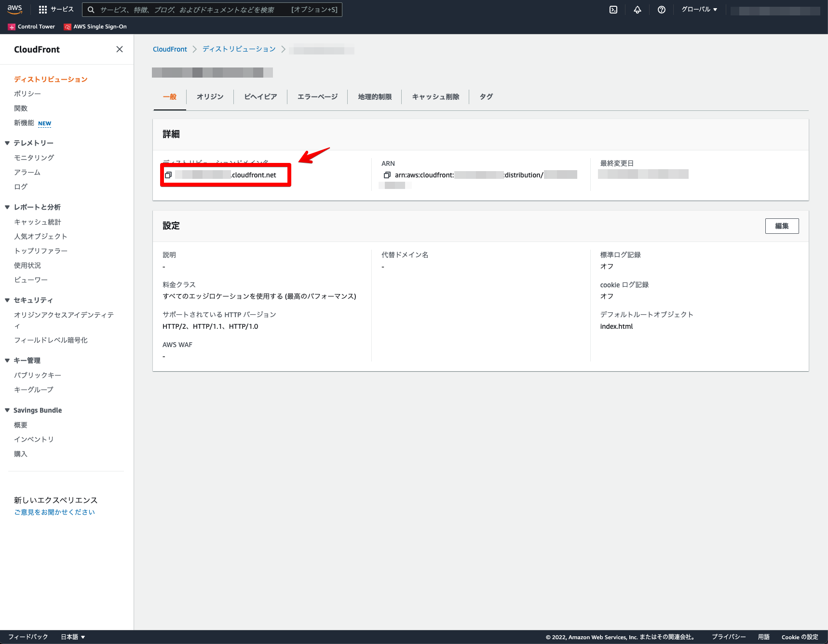Open アラーム in sidebar
828x644 pixels.
pyautogui.click(x=27, y=172)
